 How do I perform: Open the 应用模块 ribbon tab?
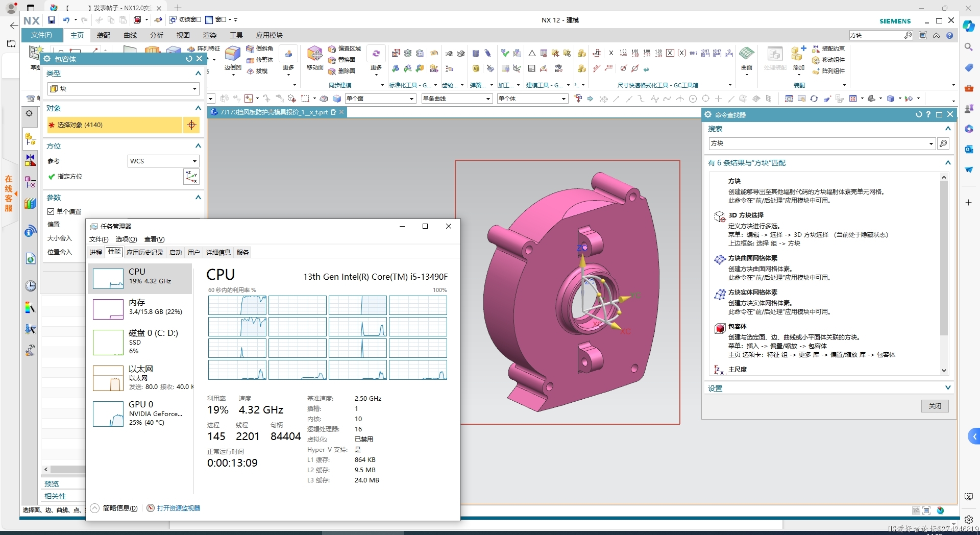click(x=269, y=35)
